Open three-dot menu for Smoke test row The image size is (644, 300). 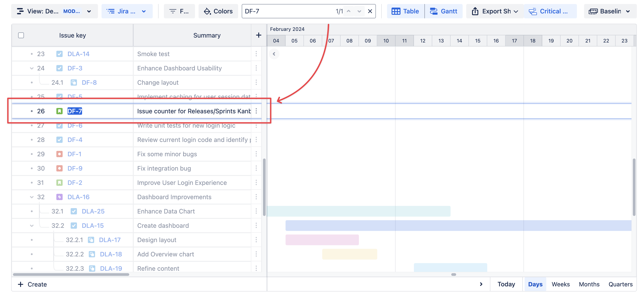[x=256, y=54]
